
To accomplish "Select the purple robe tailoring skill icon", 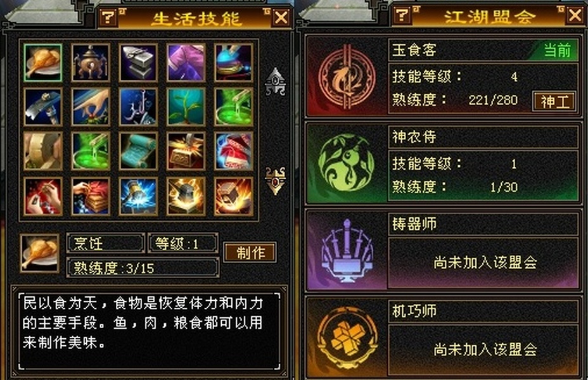I will (186, 63).
